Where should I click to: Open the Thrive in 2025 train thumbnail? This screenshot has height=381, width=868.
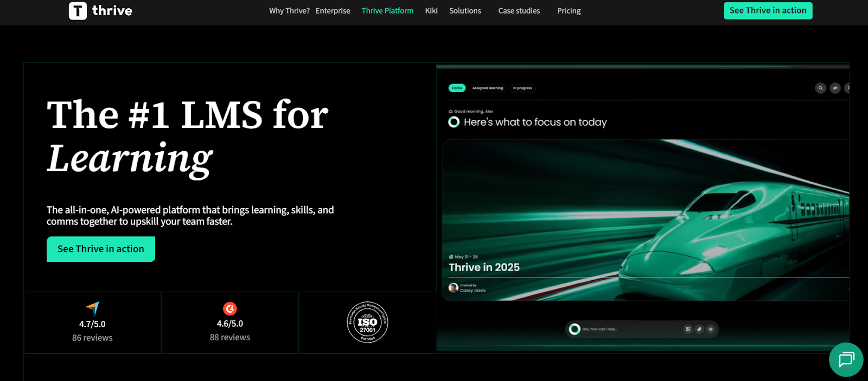646,220
